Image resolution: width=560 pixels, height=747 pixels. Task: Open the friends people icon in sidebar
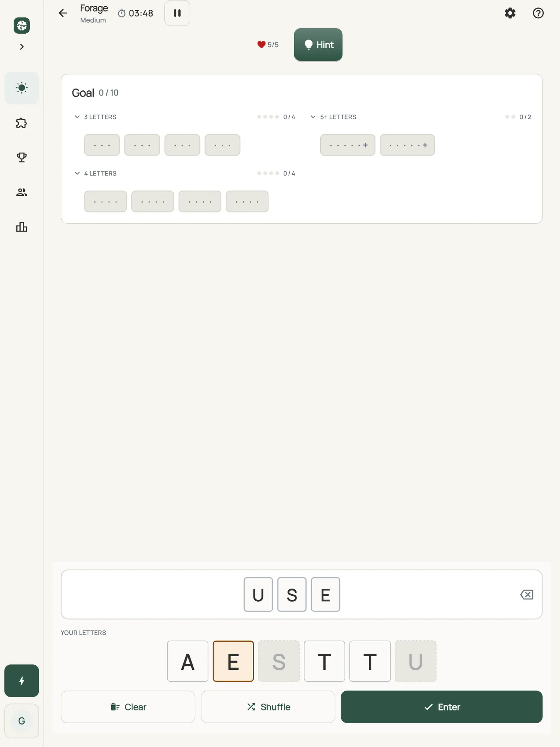pyautogui.click(x=22, y=192)
